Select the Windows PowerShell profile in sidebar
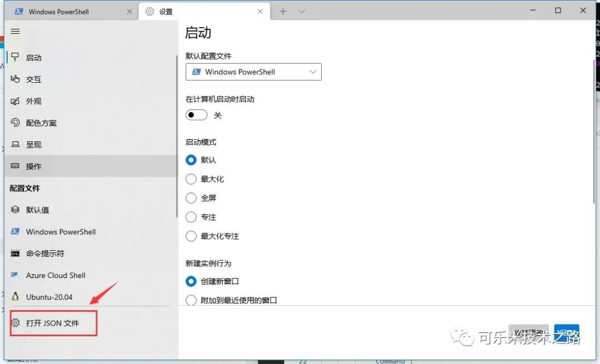This screenshot has width=600, height=364. point(61,231)
